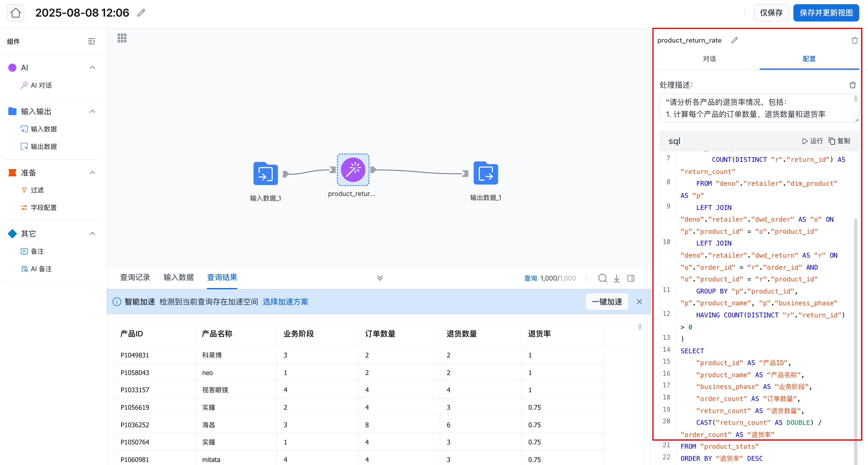Image resolution: width=868 pixels, height=465 pixels.
Task: Collapse the AI component group
Action: (92, 68)
